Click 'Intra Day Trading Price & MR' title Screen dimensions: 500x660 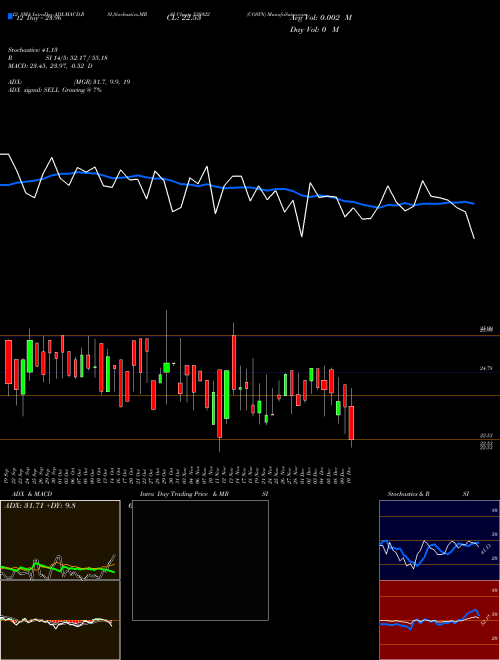185,494
